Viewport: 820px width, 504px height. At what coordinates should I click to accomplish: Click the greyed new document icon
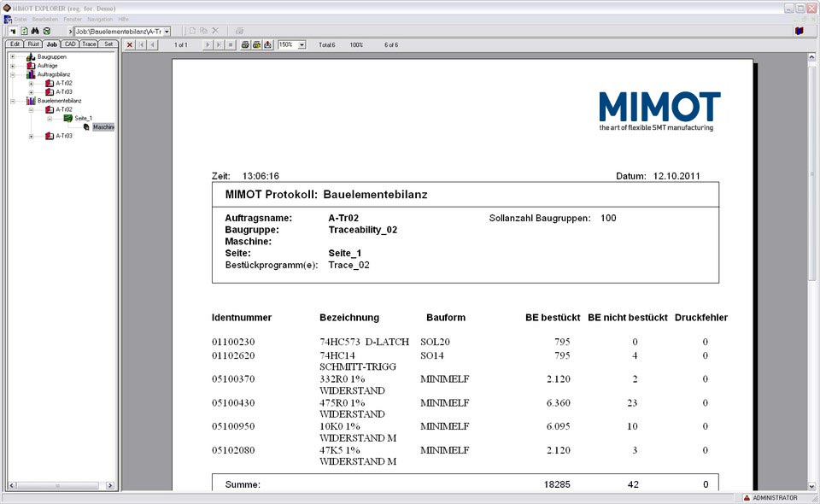pos(192,32)
